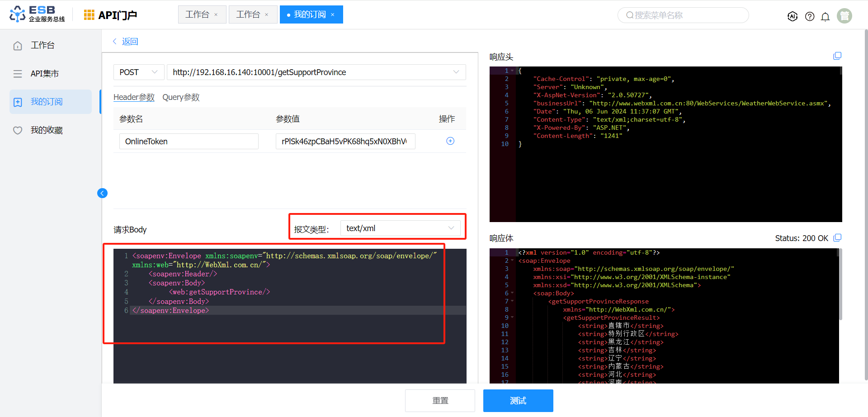Image resolution: width=868 pixels, height=417 pixels.
Task: Open the API portal grid icon
Action: point(89,15)
